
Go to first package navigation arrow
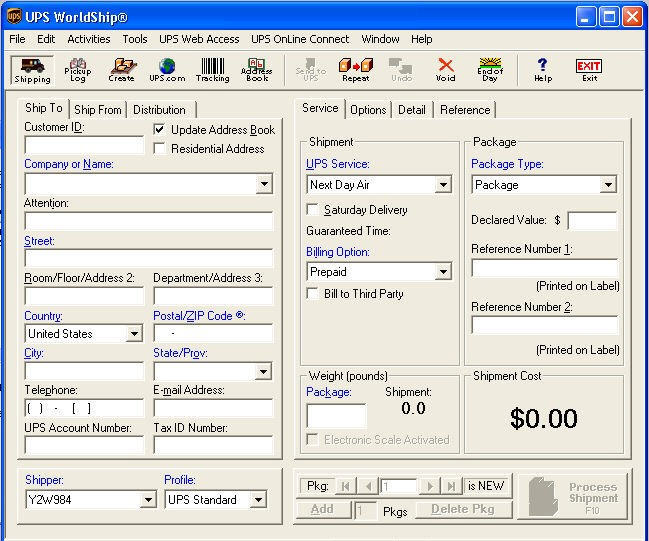click(x=345, y=486)
